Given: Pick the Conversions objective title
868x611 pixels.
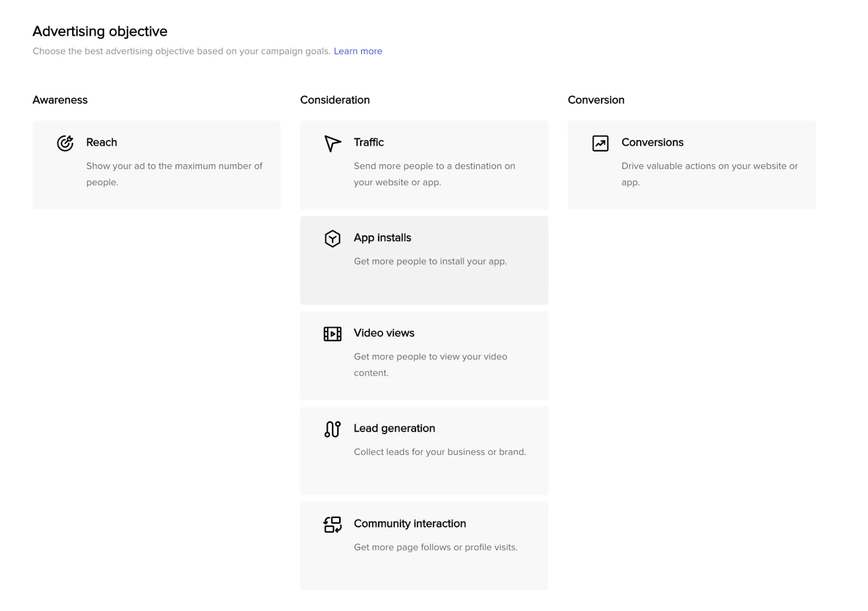Looking at the screenshot, I should [x=652, y=142].
